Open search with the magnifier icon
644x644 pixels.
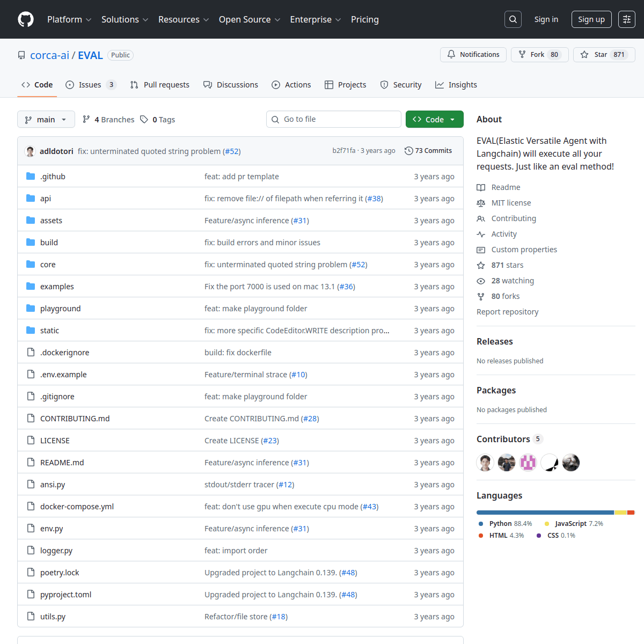tap(513, 19)
